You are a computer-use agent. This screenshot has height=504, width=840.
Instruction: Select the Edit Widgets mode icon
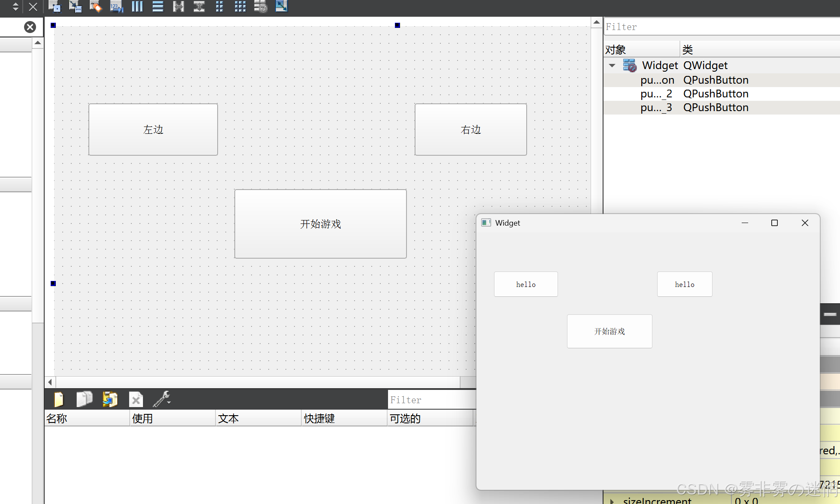pyautogui.click(x=55, y=6)
